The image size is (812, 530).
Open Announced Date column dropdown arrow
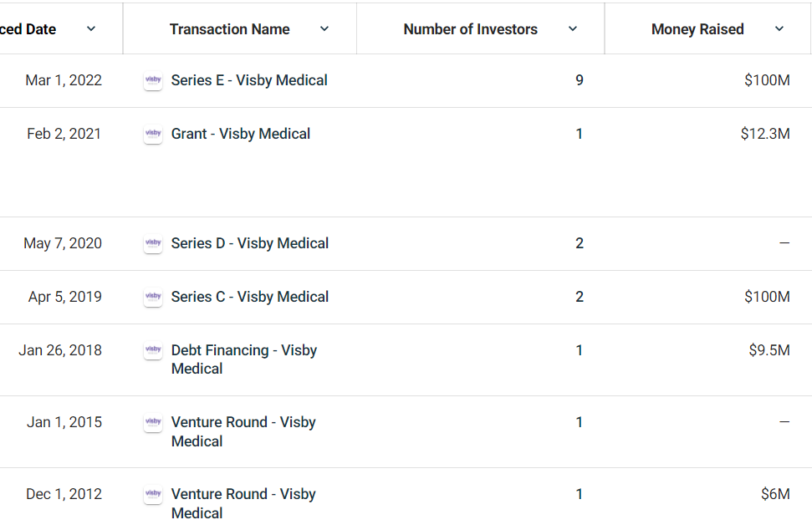pyautogui.click(x=91, y=29)
